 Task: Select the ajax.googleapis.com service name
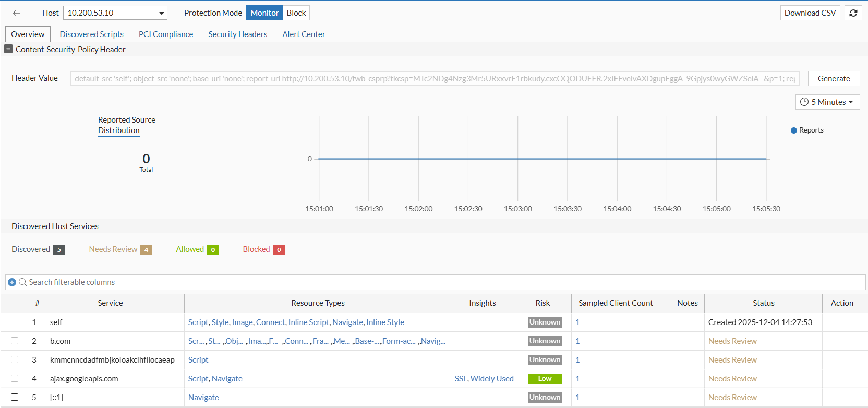point(84,379)
